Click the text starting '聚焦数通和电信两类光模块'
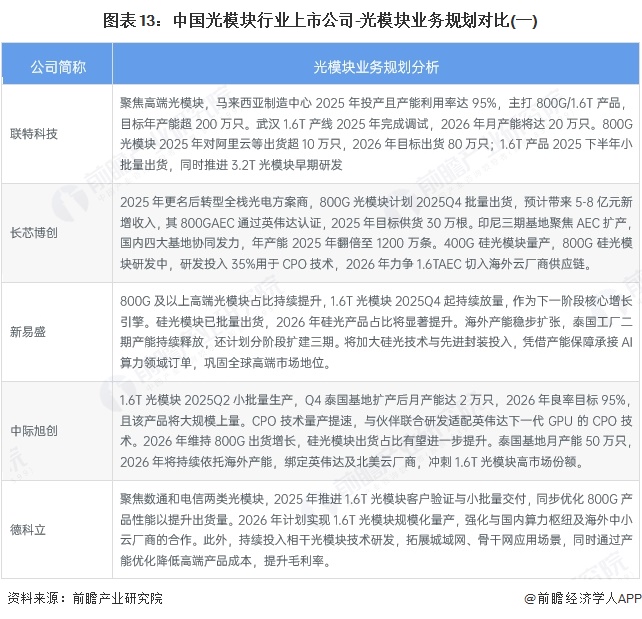 [x=376, y=530]
